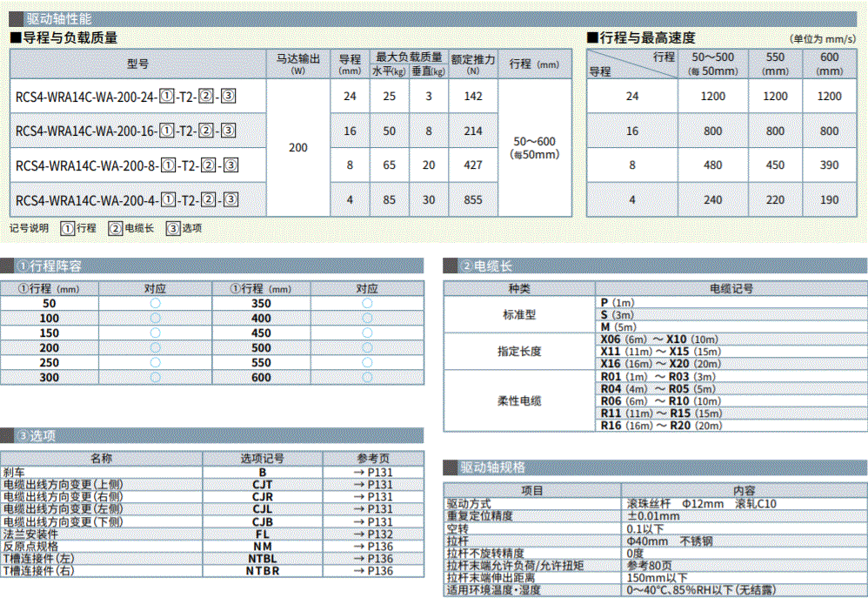Click the 50~600 (每50mm) stroke cell
This screenshot has width=868, height=598.
pyautogui.click(x=534, y=148)
